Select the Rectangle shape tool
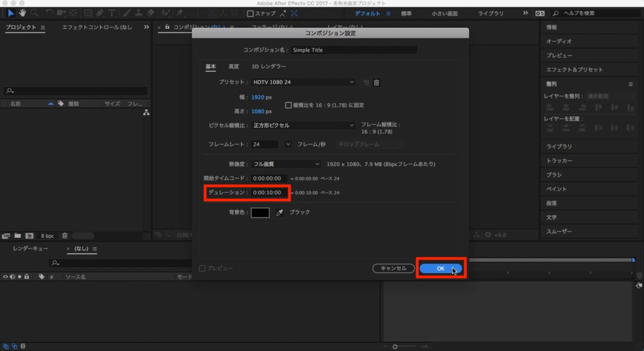Screen dimensions: 644x351 click(88, 13)
